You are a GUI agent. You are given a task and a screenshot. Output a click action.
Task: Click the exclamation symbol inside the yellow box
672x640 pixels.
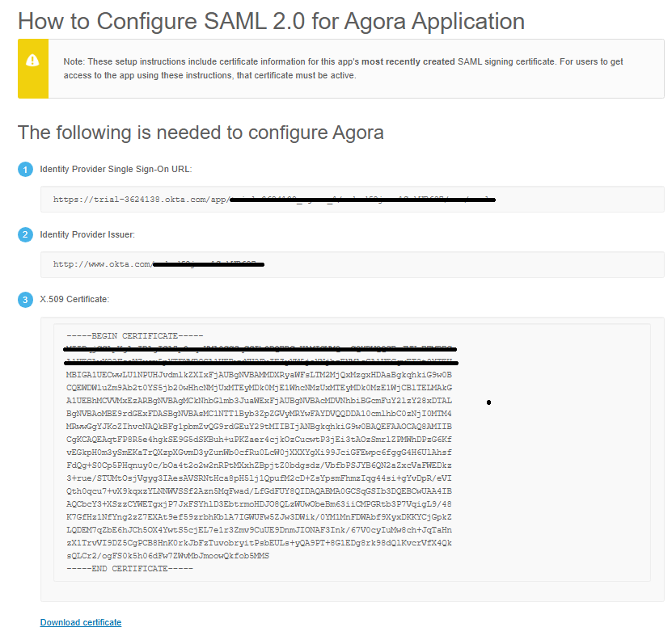(32, 58)
